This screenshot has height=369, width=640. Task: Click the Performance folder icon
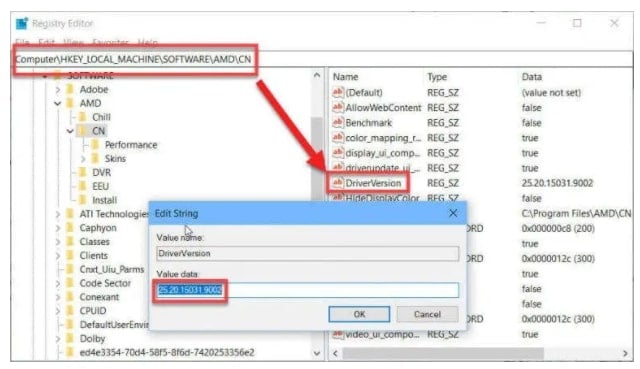96,144
